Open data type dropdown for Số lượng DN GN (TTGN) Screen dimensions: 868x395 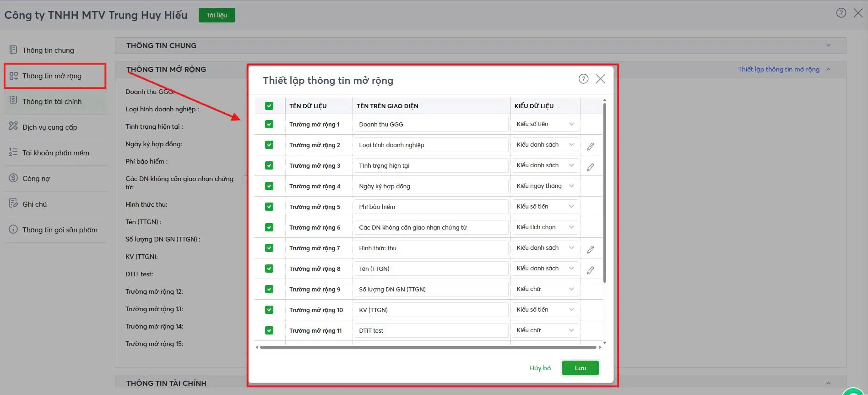click(545, 289)
